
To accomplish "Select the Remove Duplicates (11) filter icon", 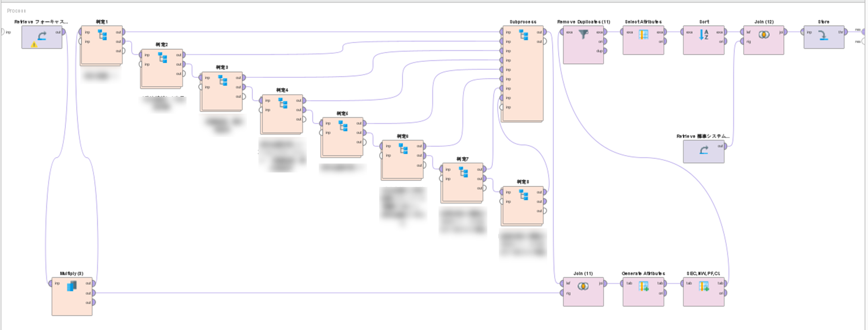I will click(583, 34).
